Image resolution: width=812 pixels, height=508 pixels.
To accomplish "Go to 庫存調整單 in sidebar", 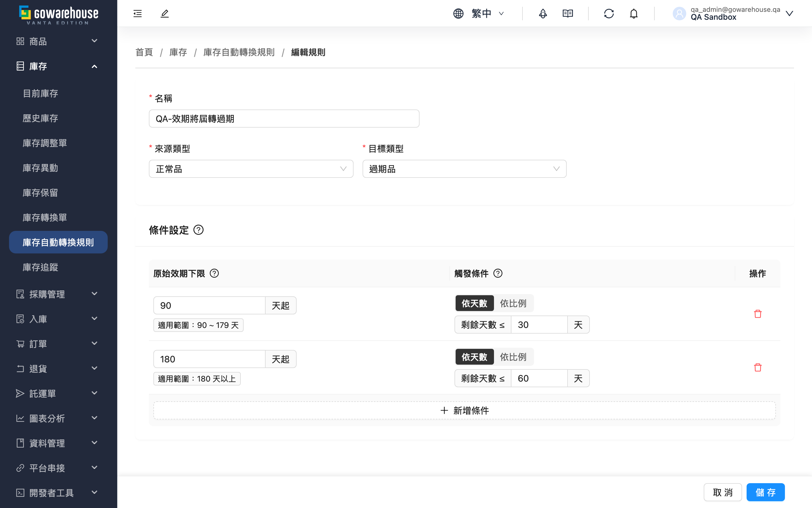I will [45, 143].
